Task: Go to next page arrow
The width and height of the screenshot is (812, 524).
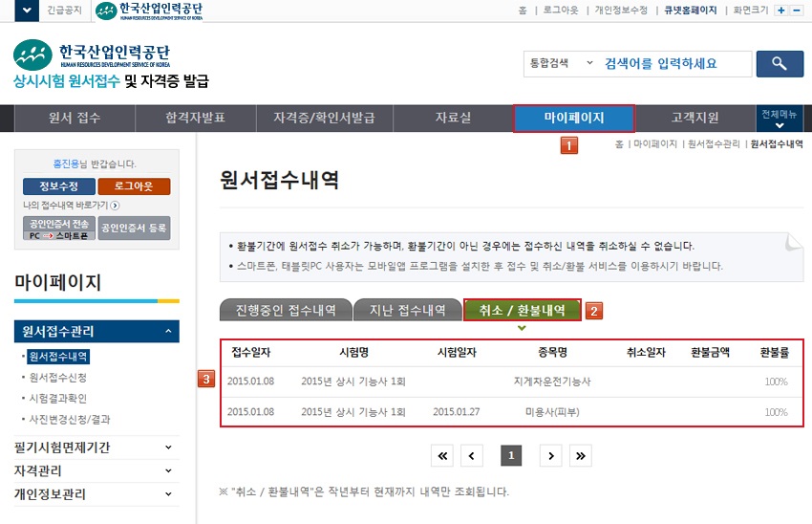Action: [x=550, y=456]
